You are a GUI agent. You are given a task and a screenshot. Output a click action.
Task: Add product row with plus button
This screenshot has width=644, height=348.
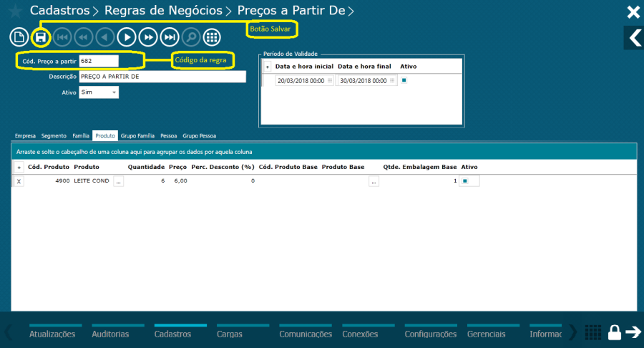click(x=19, y=168)
